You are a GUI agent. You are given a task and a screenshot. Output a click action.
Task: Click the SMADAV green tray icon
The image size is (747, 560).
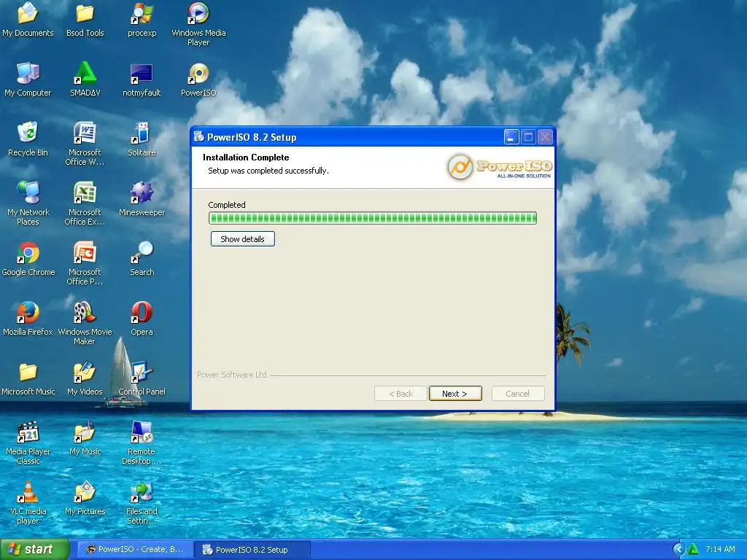click(693, 550)
